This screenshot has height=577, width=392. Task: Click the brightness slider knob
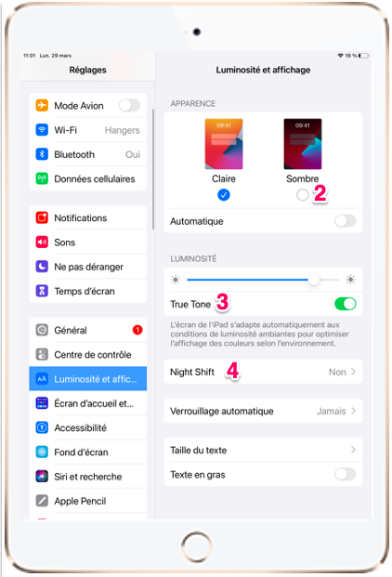coord(314,280)
